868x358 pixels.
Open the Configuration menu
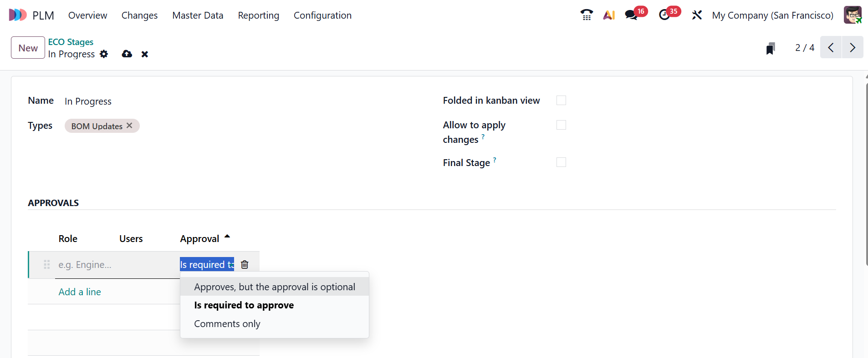pyautogui.click(x=322, y=15)
